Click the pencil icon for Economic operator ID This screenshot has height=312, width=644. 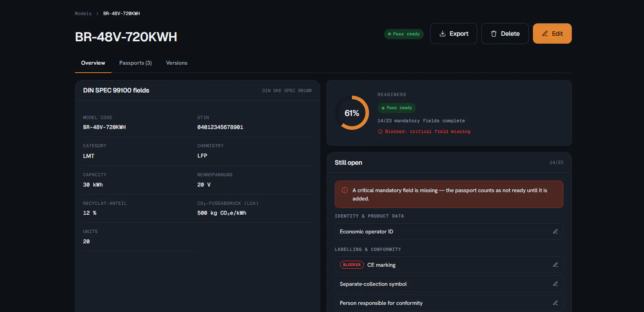[x=556, y=231]
